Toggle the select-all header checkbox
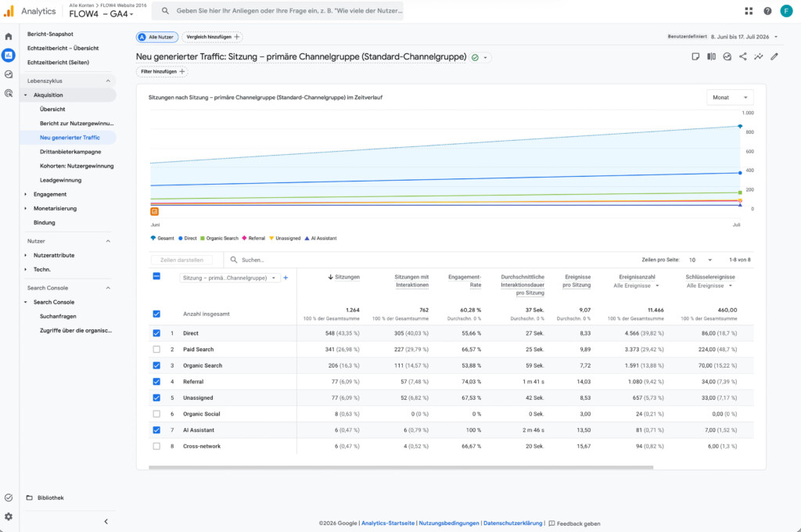801x532 pixels. point(156,276)
